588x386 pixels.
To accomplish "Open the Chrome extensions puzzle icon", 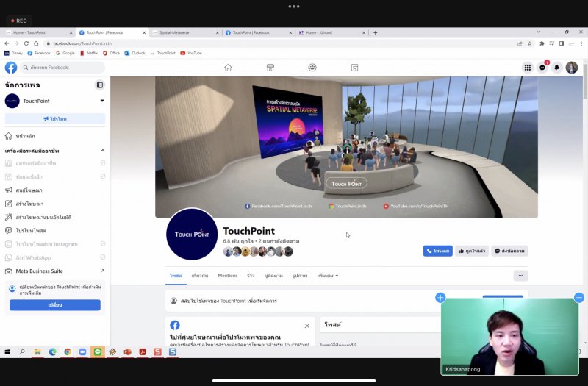I will (x=542, y=43).
